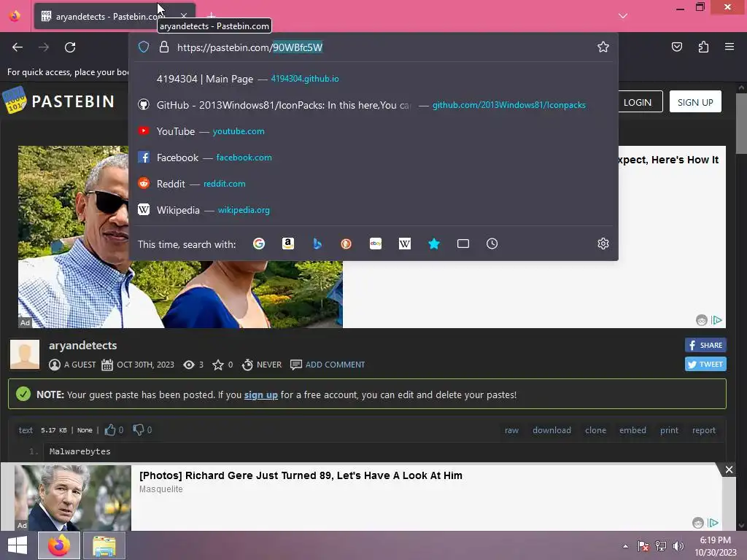Open the Windows Start button
The height and width of the screenshot is (560, 747).
[x=18, y=545]
